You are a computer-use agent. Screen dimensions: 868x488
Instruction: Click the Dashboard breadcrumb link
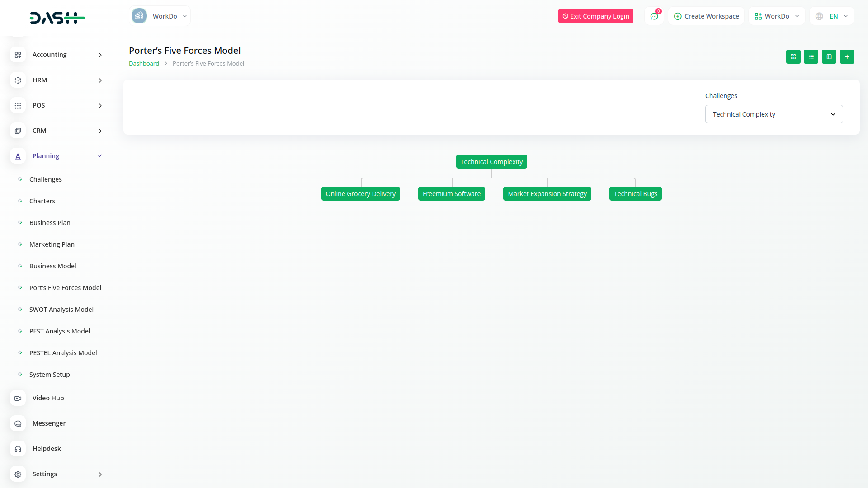[x=144, y=64]
